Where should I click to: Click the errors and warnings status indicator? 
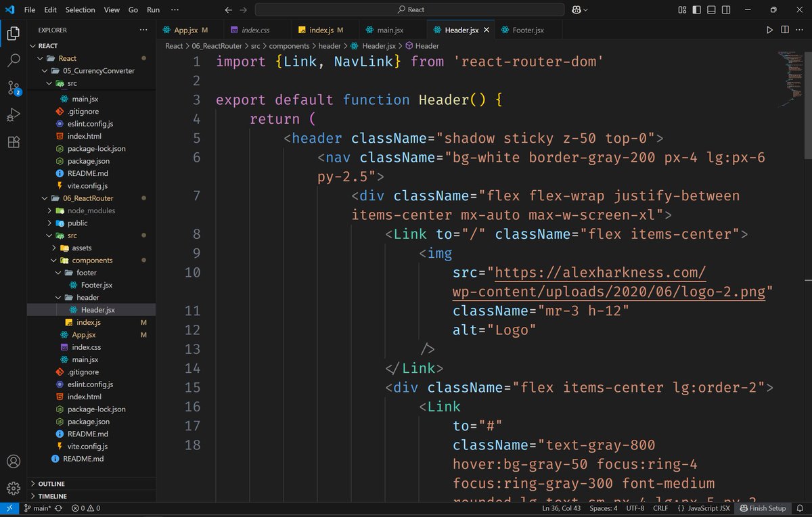coord(86,508)
